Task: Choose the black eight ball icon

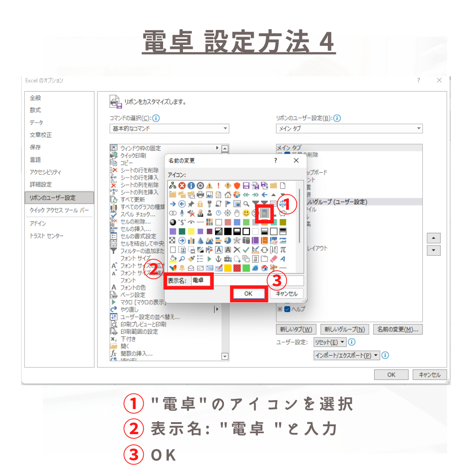Action: tap(173, 223)
